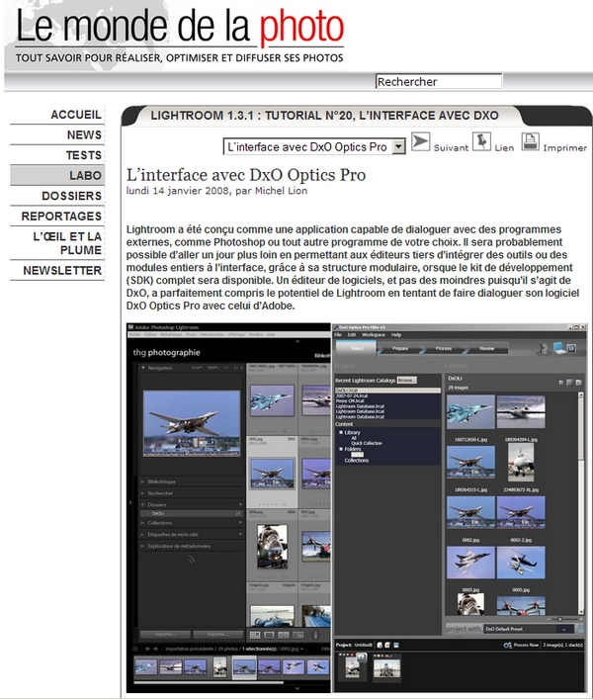
Task: Click the new project icon beside Untitled8
Action: (x=380, y=645)
